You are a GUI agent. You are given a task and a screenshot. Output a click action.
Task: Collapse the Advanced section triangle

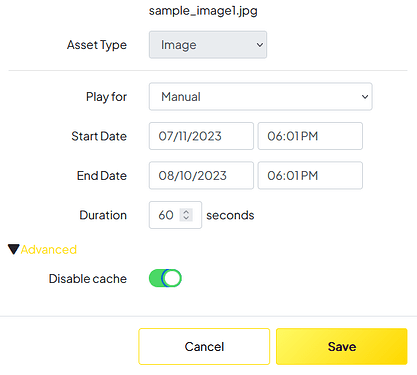[14, 249]
